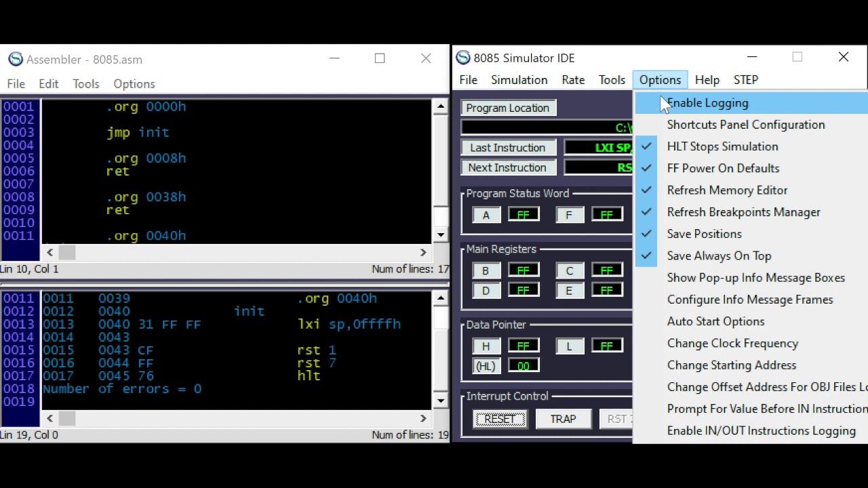
Task: Open the Assembler Edit menu
Action: click(x=48, y=83)
